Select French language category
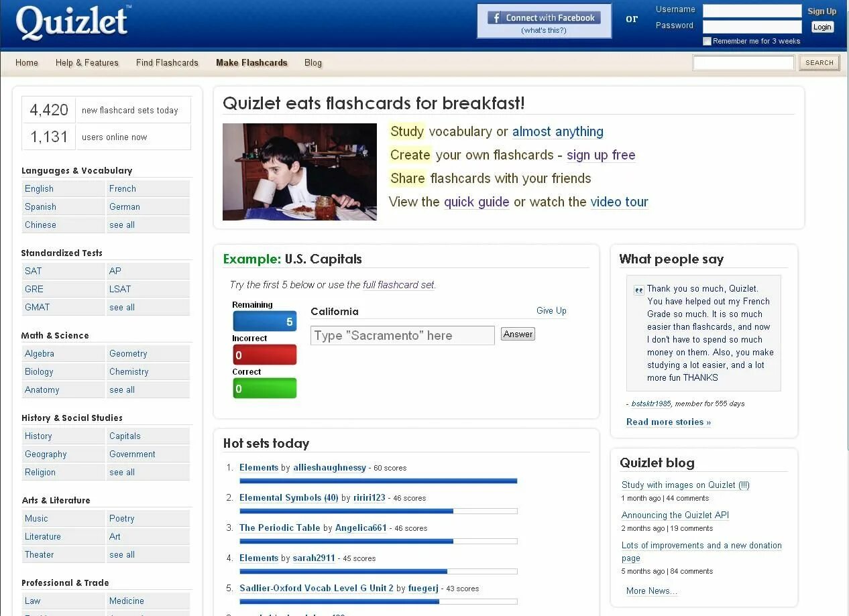The height and width of the screenshot is (616, 849). [123, 189]
